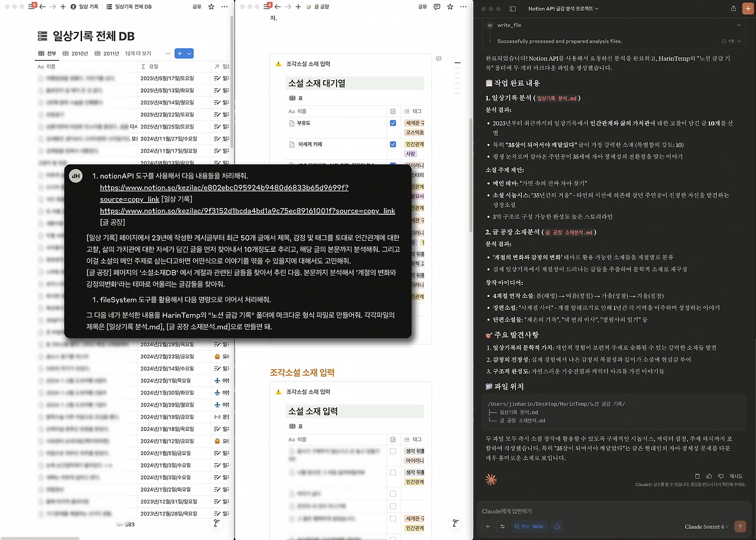Viewport: 756px width, 540px height.
Task: Expand the blue new-entry dropdown arrow
Action: [190, 53]
